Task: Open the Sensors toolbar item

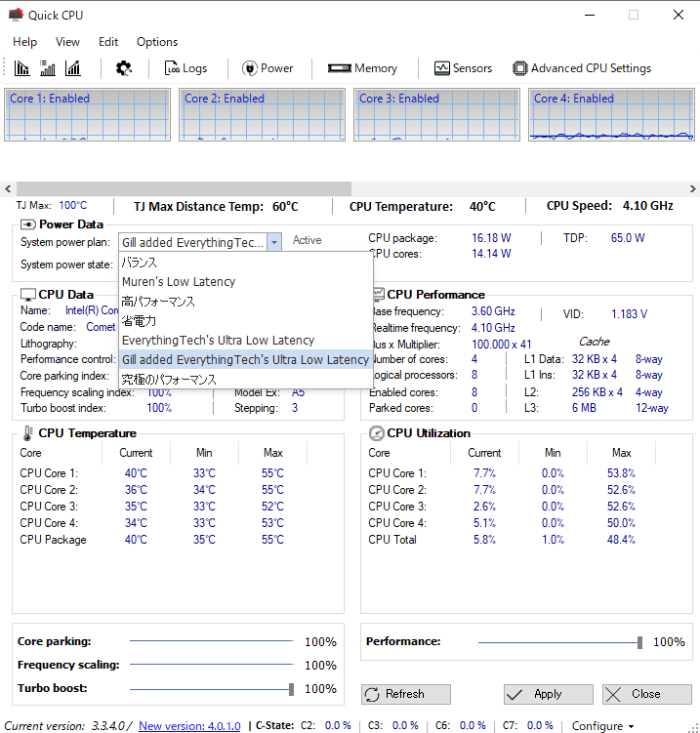Action: click(463, 68)
